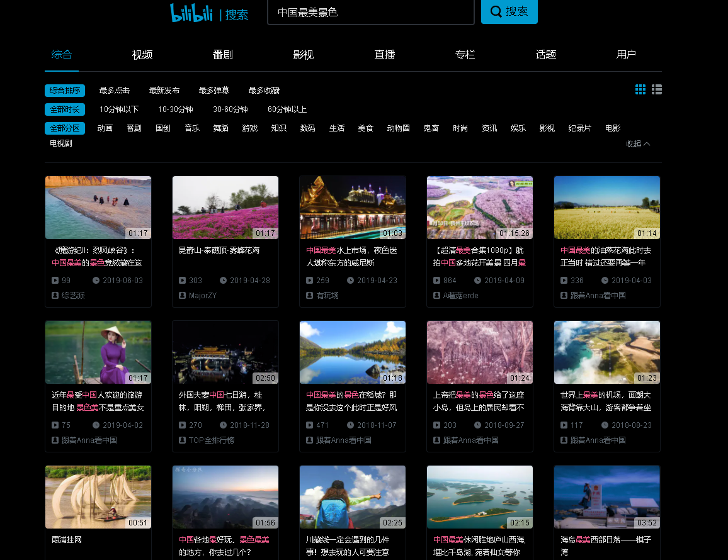Filter by 10分钟以下 duration
Screen dimensions: 728x560
coord(119,109)
